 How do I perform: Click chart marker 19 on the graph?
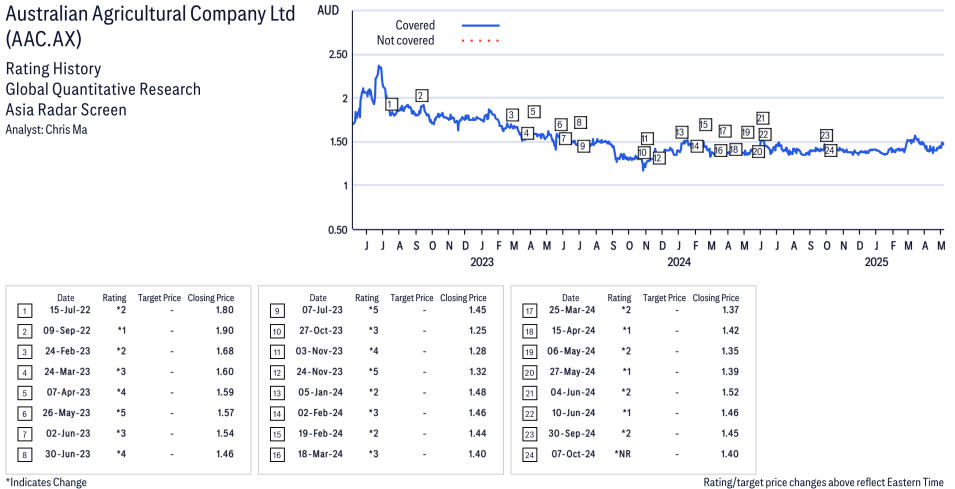(747, 132)
